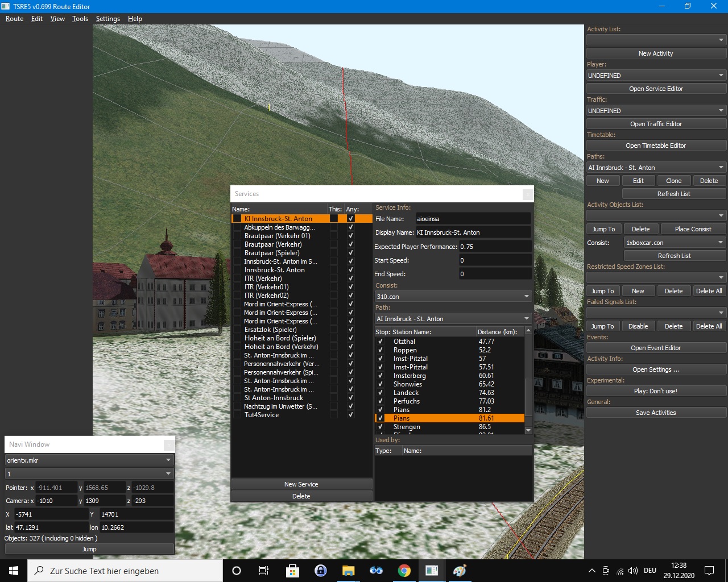
Task: Click the Save Activities button
Action: pyautogui.click(x=656, y=413)
